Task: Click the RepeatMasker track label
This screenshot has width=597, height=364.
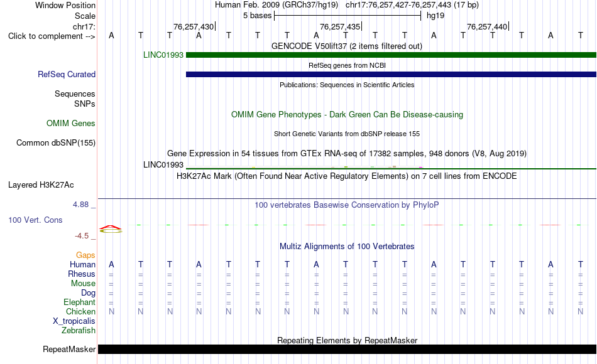Action: (x=69, y=349)
